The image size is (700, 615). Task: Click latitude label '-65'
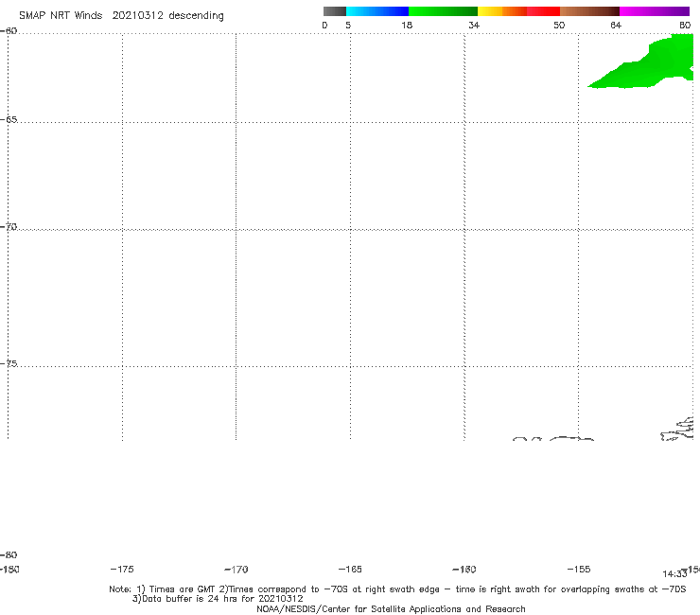9,120
